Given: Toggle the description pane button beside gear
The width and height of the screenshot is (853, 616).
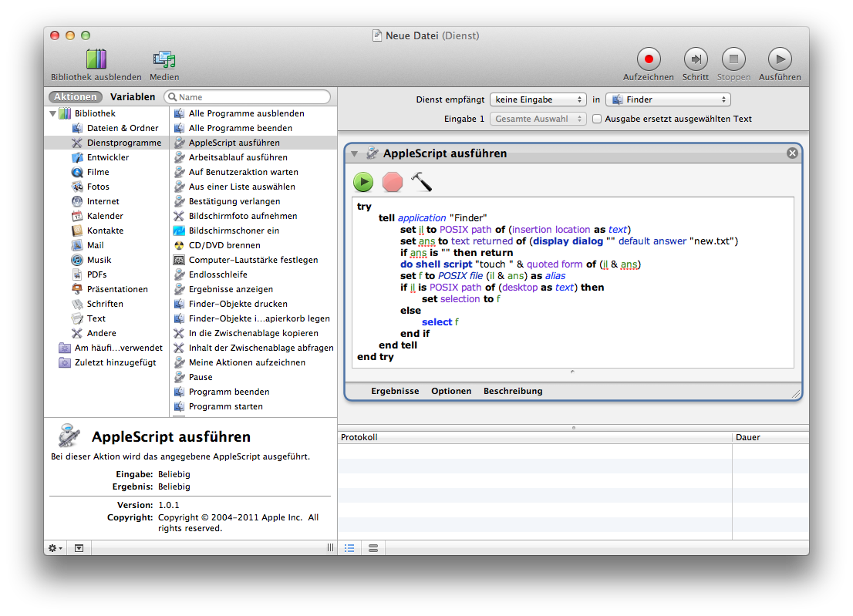Looking at the screenshot, I should coord(79,548).
